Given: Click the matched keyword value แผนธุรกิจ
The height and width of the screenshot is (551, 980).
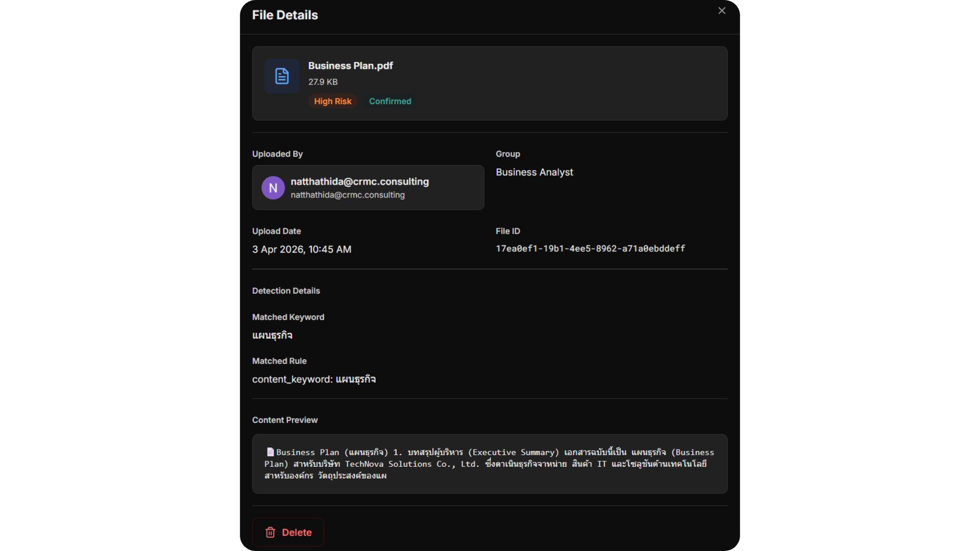Looking at the screenshot, I should (x=272, y=335).
